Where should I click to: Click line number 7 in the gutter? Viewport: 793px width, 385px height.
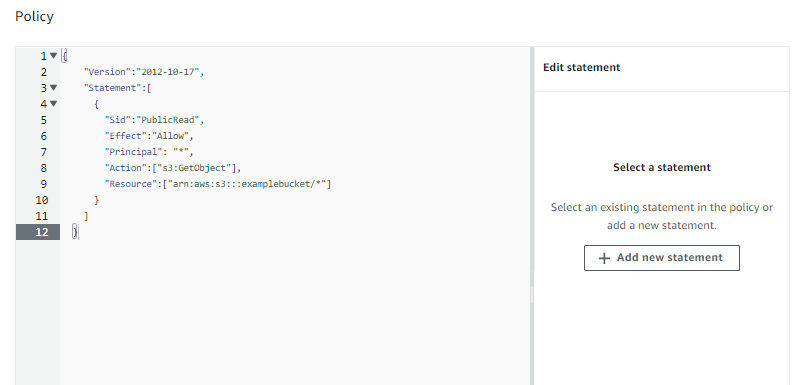point(44,152)
